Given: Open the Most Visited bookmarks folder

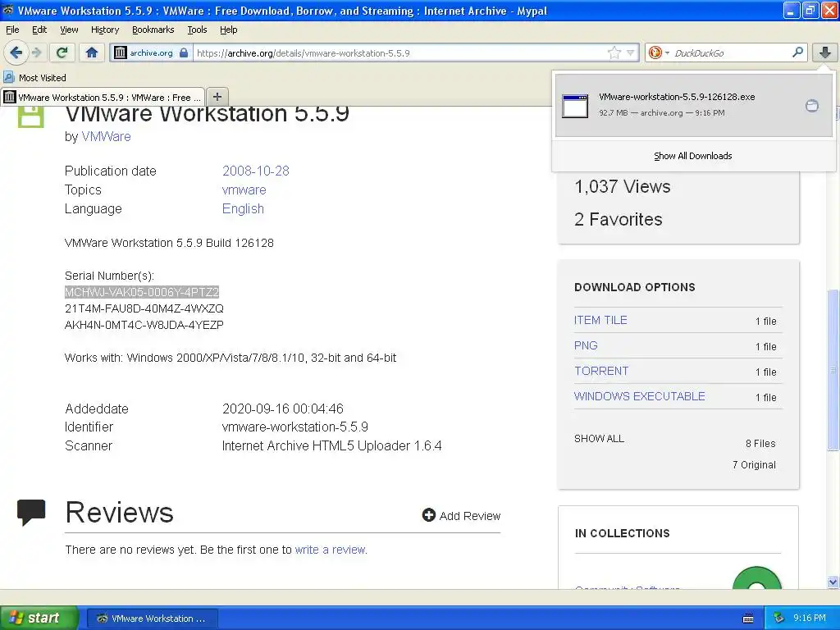Looking at the screenshot, I should (35, 78).
